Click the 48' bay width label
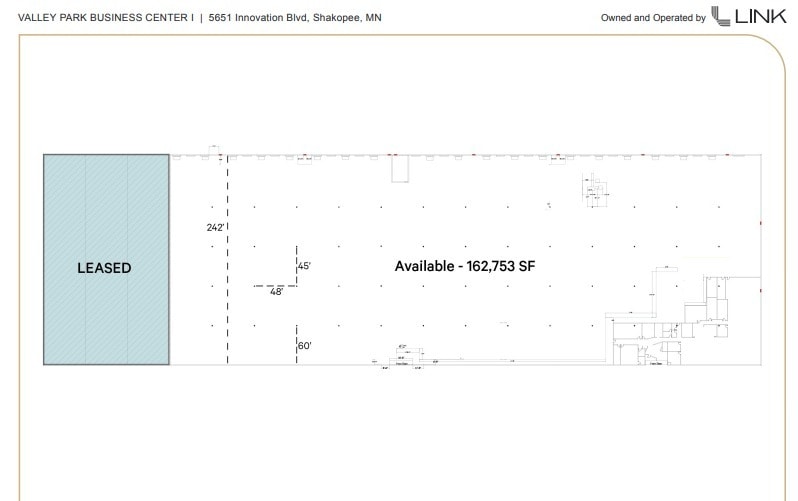The width and height of the screenshot is (798, 501). pos(277,292)
